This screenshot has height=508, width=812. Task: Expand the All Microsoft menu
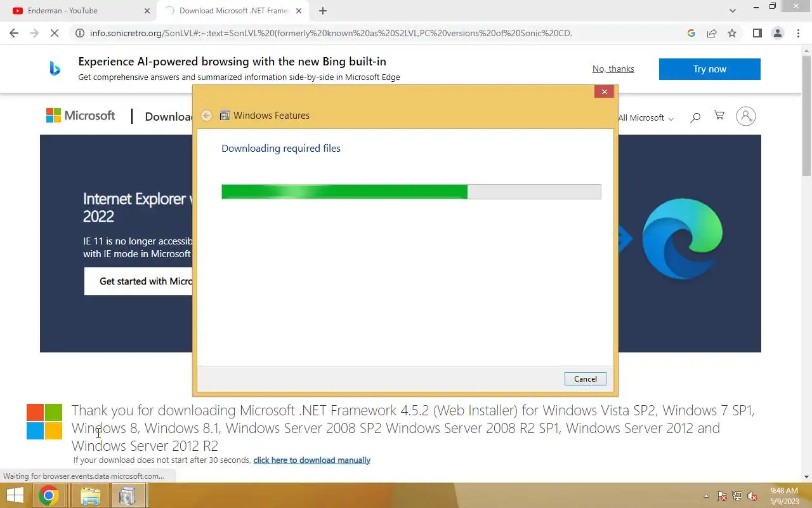[x=646, y=117]
